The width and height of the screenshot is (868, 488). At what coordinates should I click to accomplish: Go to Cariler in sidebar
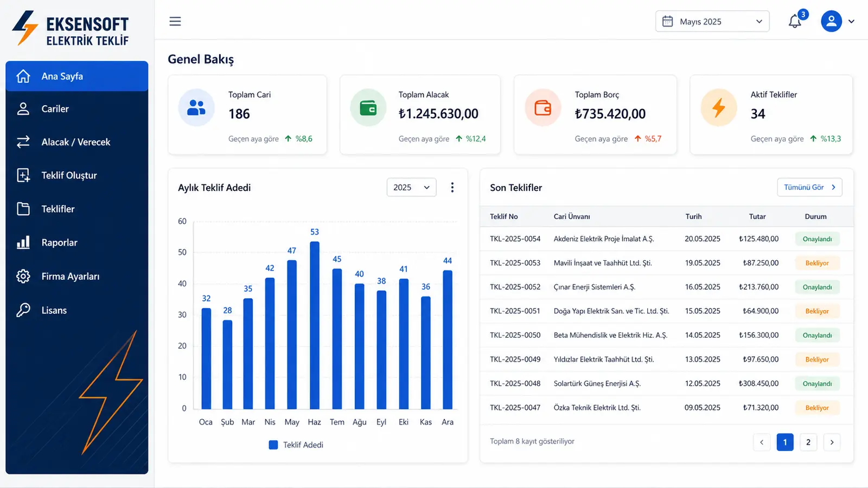[77, 109]
